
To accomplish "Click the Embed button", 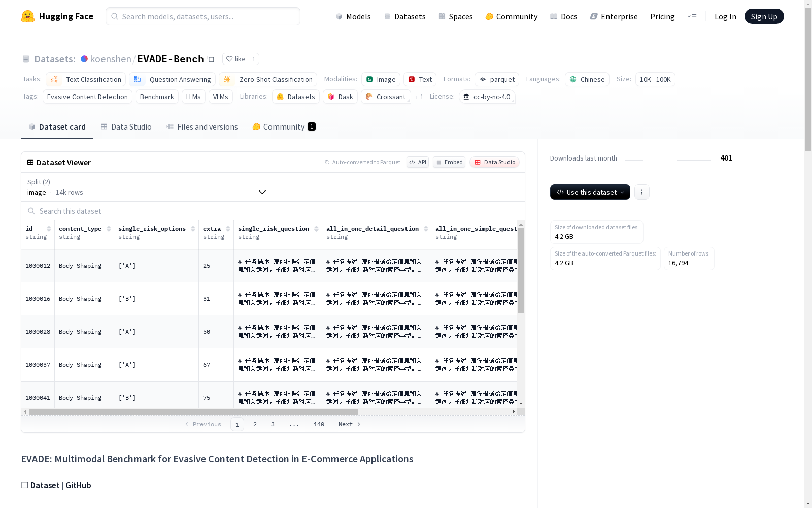I will coord(449,162).
